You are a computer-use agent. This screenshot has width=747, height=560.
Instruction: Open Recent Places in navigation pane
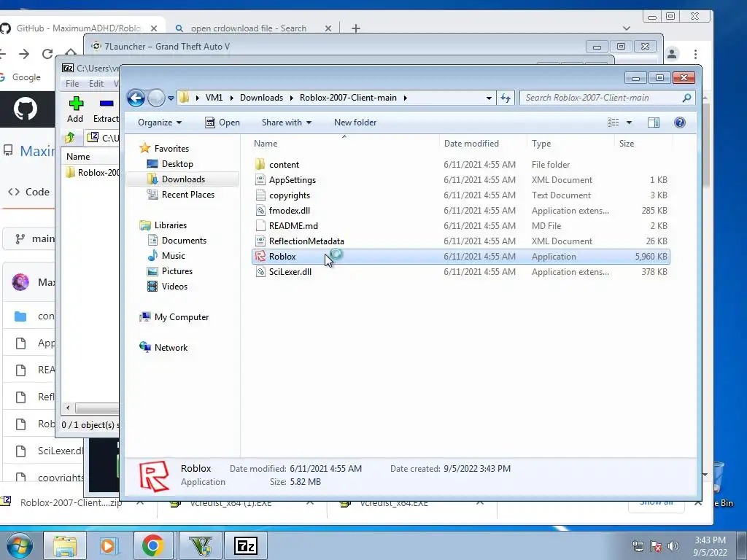tap(188, 194)
